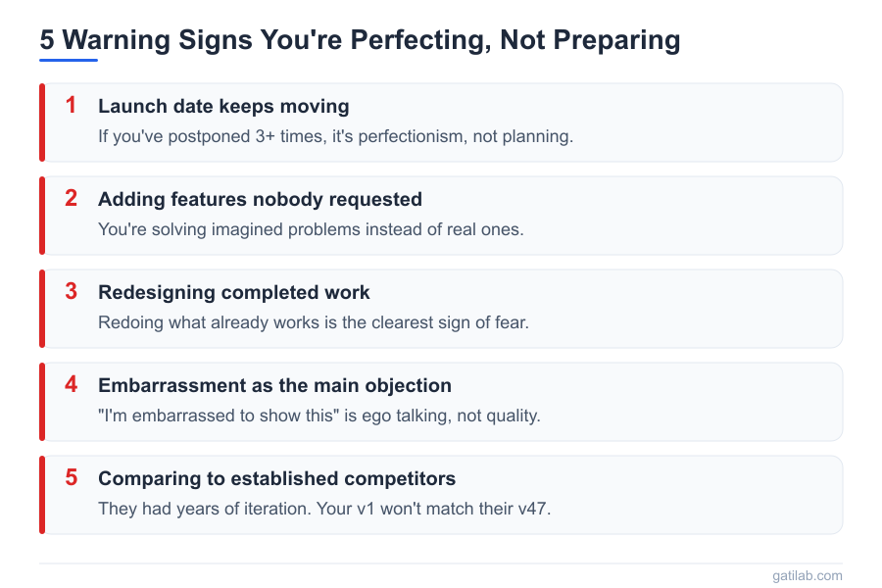The image size is (882, 588).
Task: Click the main title heading text
Action: tap(360, 40)
